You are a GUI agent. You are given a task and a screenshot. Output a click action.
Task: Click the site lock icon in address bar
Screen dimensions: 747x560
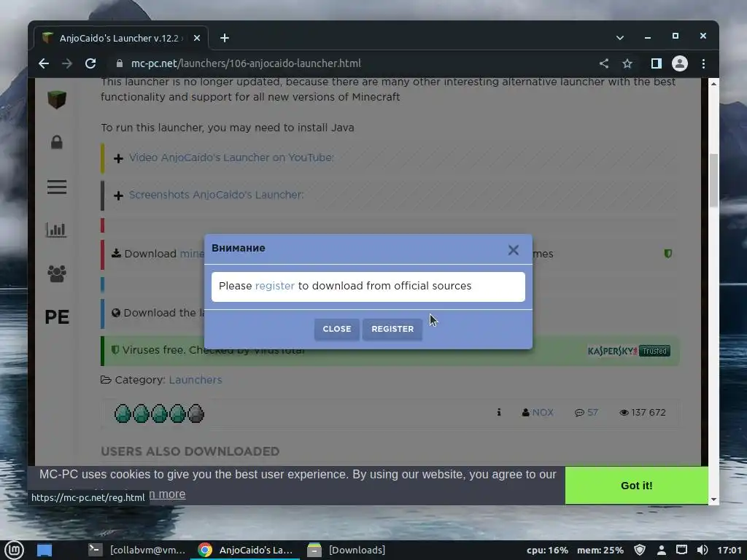tap(120, 63)
